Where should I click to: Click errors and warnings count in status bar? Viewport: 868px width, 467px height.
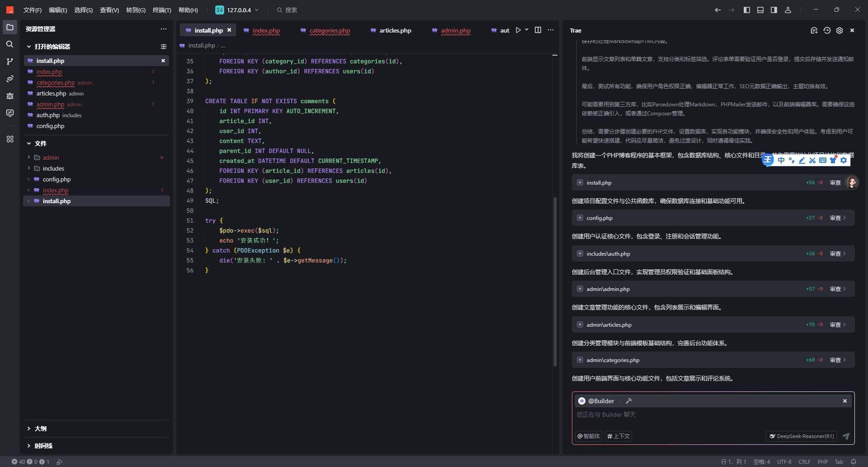(30, 462)
